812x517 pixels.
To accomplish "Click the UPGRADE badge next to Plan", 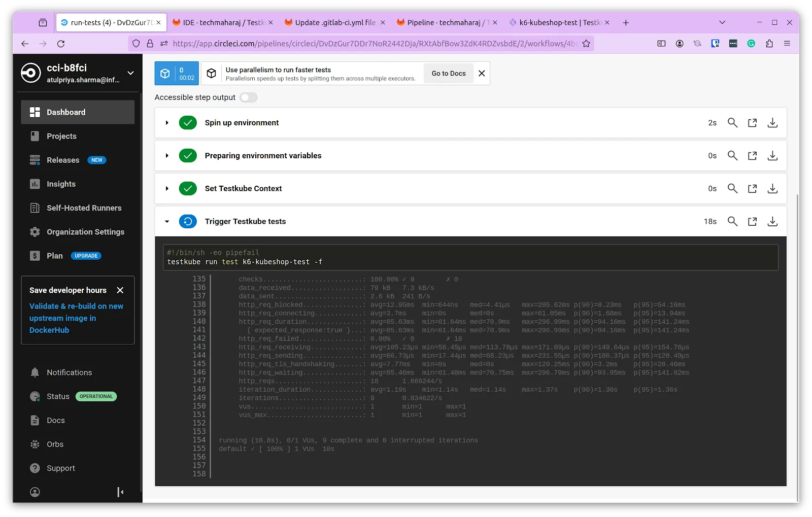I will coord(86,256).
